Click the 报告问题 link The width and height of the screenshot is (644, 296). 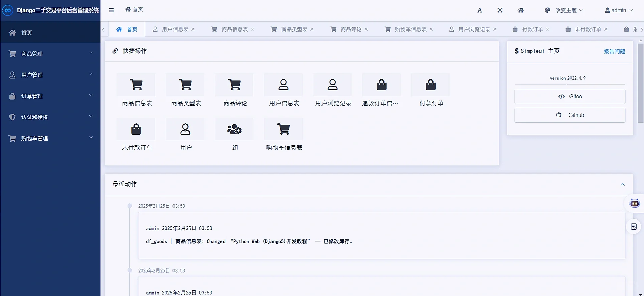click(x=614, y=51)
